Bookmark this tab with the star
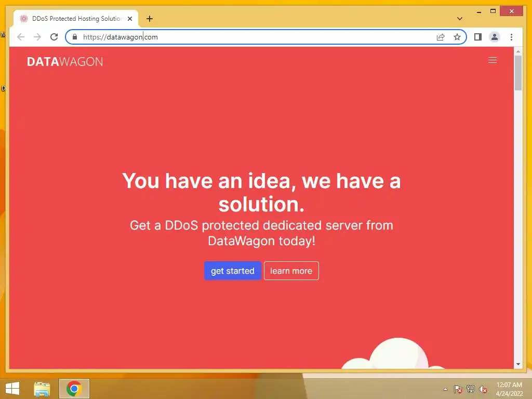The image size is (532, 399). point(457,37)
